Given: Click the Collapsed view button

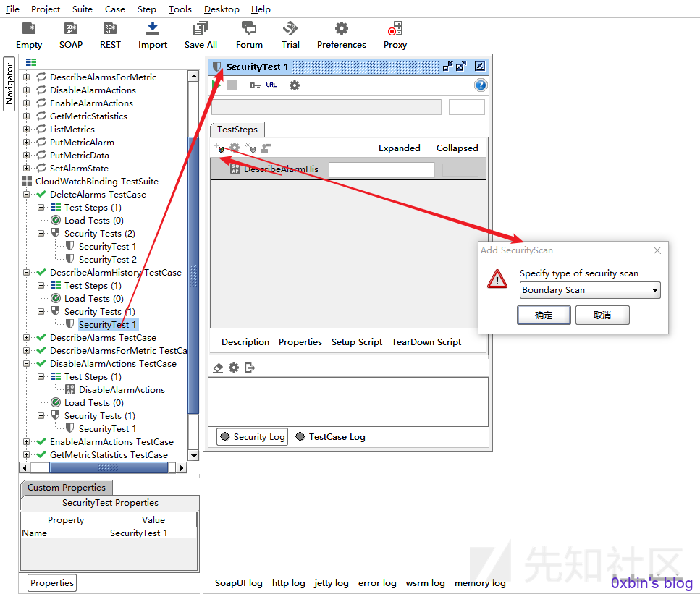Looking at the screenshot, I should pos(457,148).
